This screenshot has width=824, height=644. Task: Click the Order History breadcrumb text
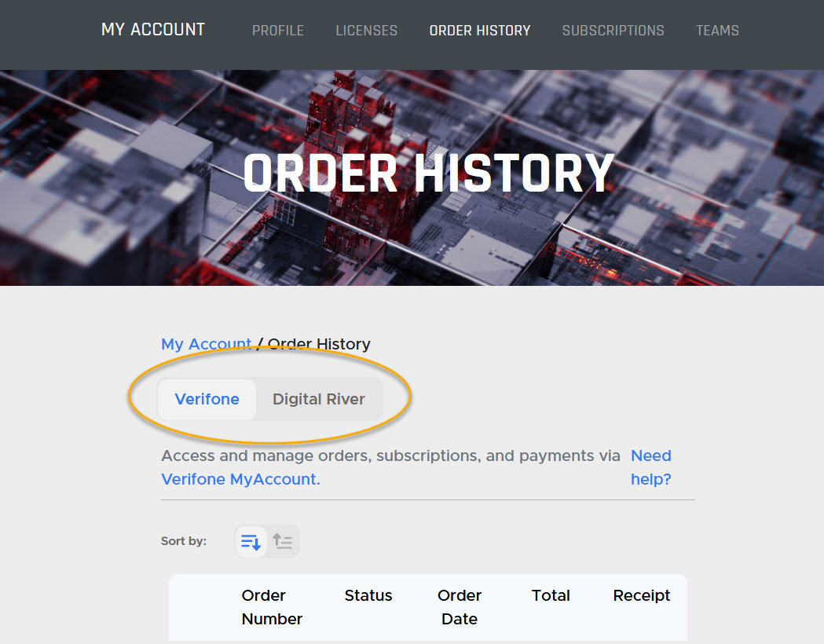[x=319, y=344]
